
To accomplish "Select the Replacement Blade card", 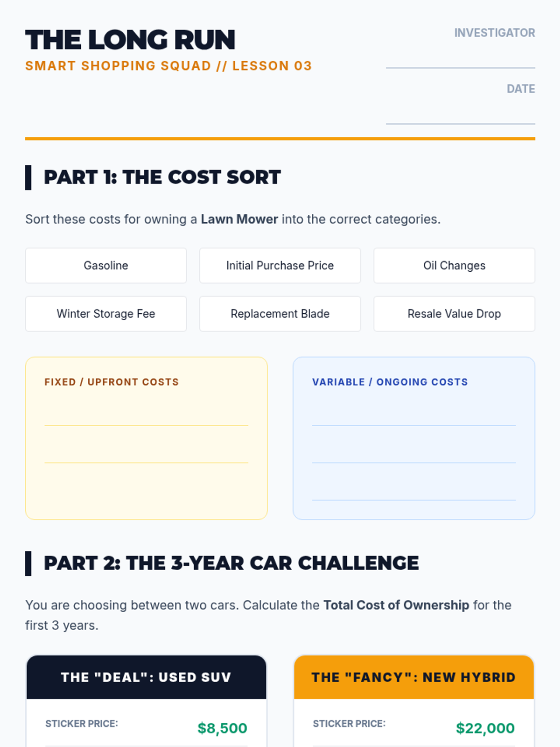I will pyautogui.click(x=280, y=314).
